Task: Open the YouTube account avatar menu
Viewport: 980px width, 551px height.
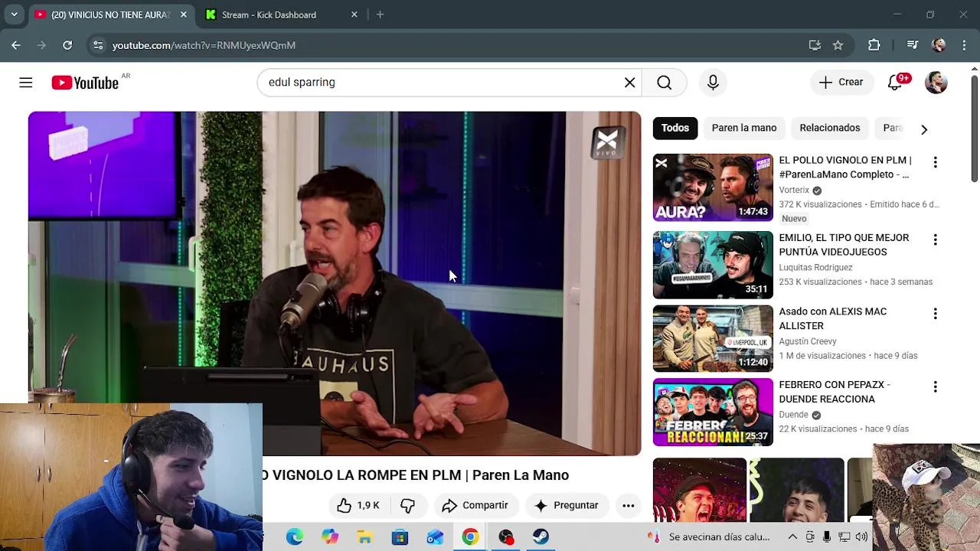Action: click(x=936, y=83)
